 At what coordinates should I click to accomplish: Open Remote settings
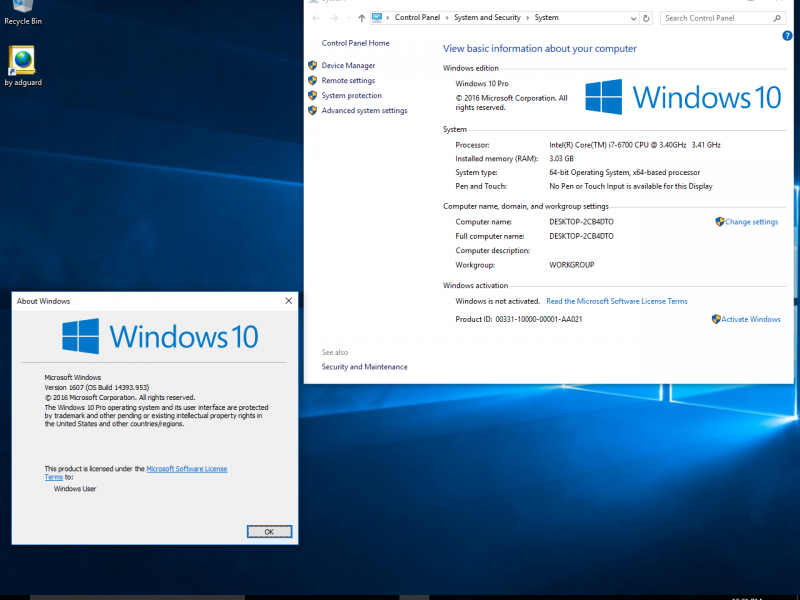tap(348, 80)
